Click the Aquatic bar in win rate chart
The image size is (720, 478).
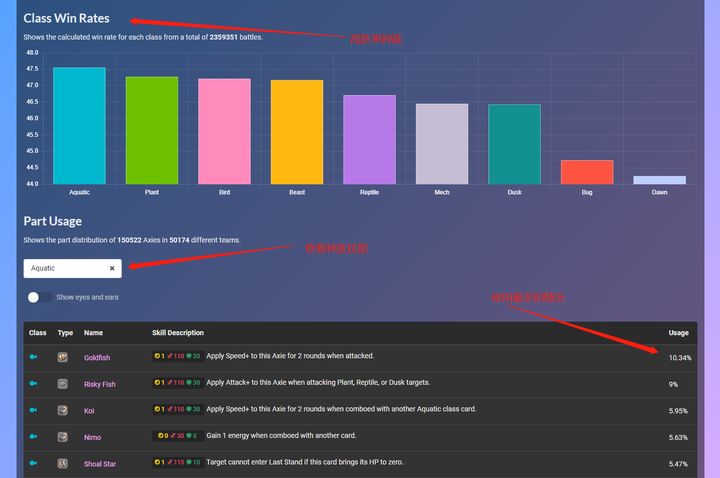[79, 126]
